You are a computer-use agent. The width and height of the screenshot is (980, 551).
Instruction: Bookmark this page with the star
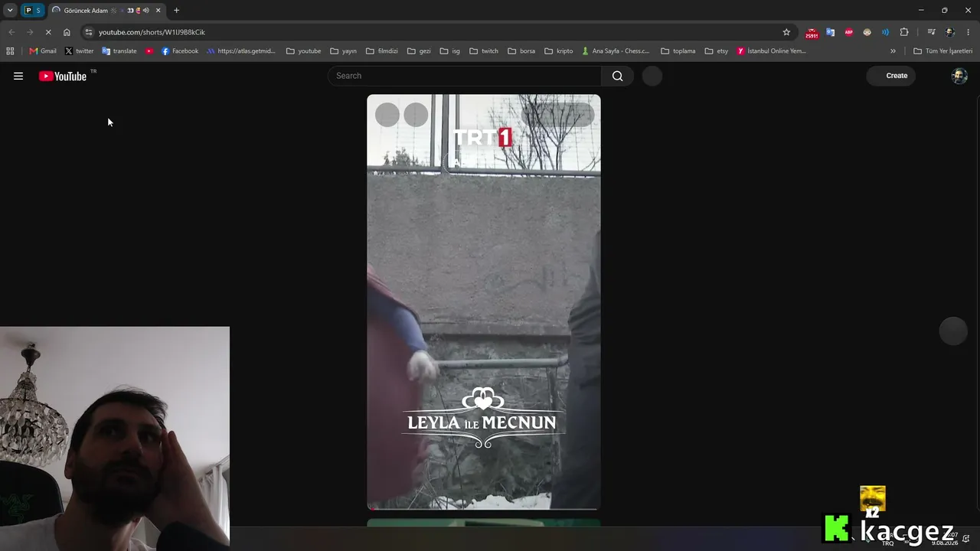tap(786, 32)
